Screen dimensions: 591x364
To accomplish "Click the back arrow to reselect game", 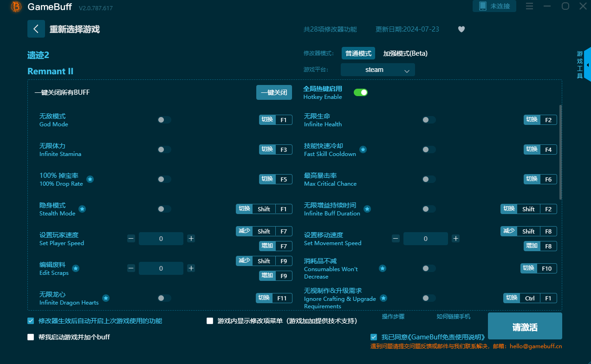I will tap(36, 29).
